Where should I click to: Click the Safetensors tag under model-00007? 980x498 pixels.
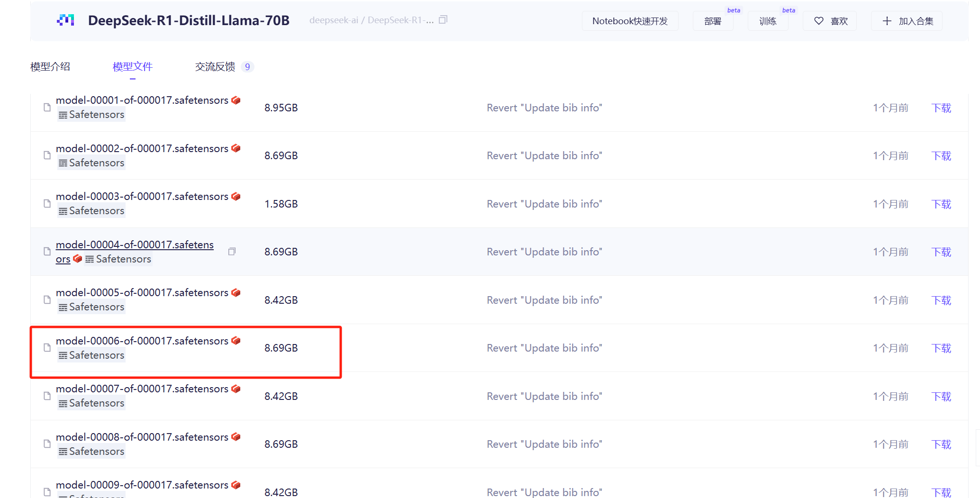[91, 403]
